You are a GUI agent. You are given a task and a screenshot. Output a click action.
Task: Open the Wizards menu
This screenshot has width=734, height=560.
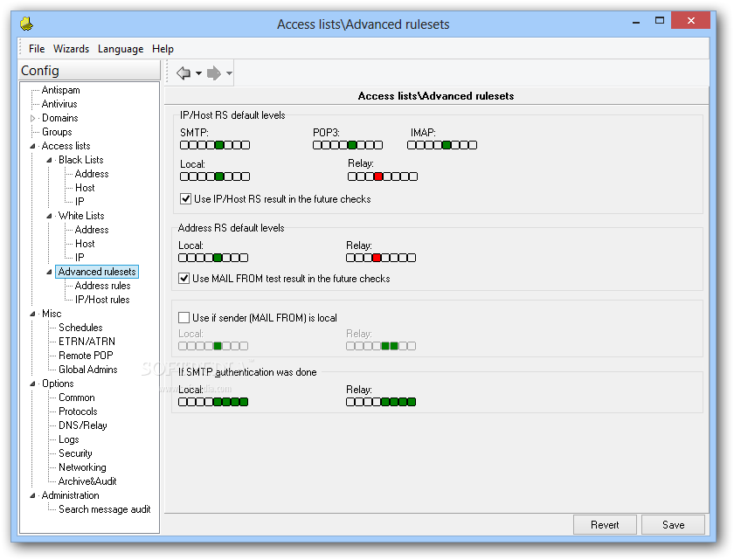click(x=71, y=49)
